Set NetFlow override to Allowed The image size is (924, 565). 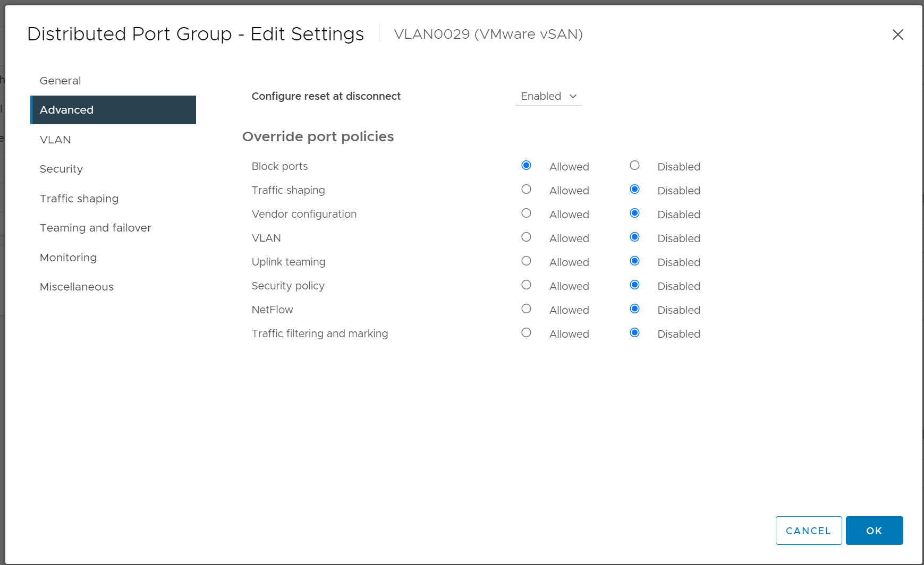click(x=526, y=309)
